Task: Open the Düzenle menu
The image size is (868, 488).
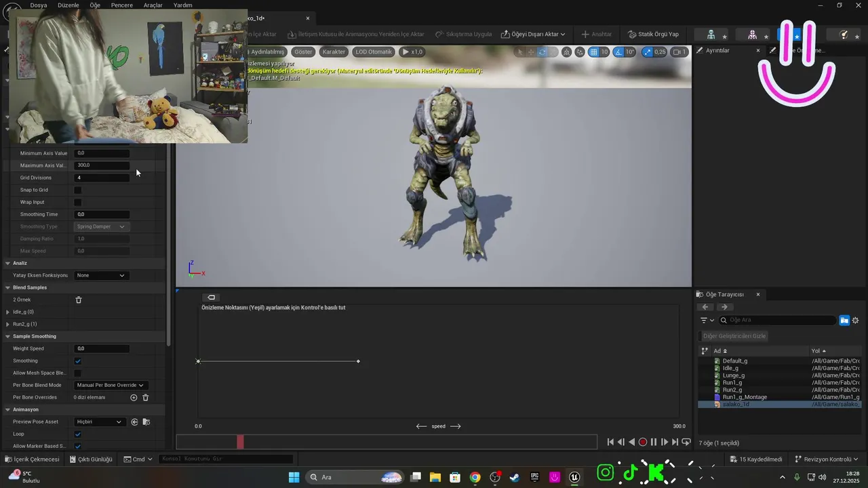Action: (x=68, y=5)
